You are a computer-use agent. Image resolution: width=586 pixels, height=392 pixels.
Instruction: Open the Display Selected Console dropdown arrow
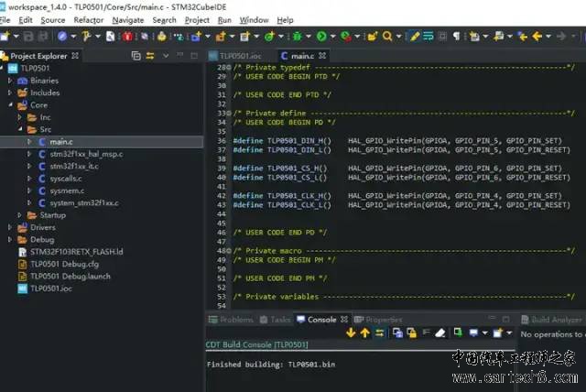pyautogui.click(x=484, y=332)
